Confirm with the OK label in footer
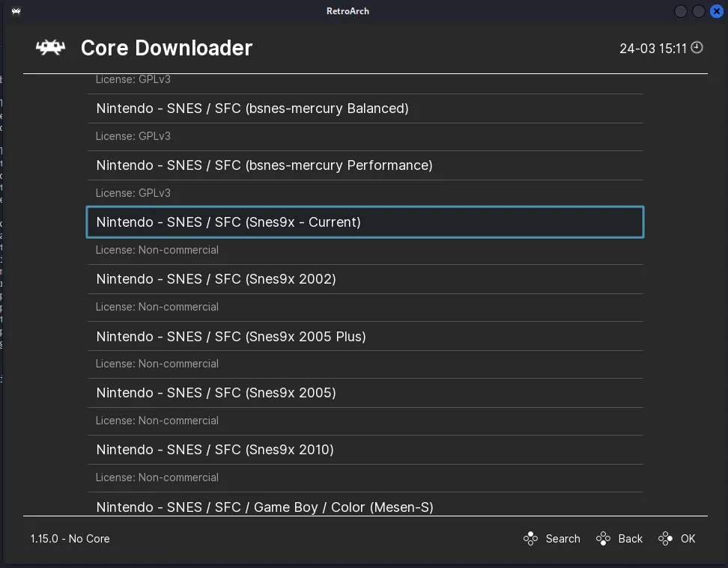 click(688, 539)
